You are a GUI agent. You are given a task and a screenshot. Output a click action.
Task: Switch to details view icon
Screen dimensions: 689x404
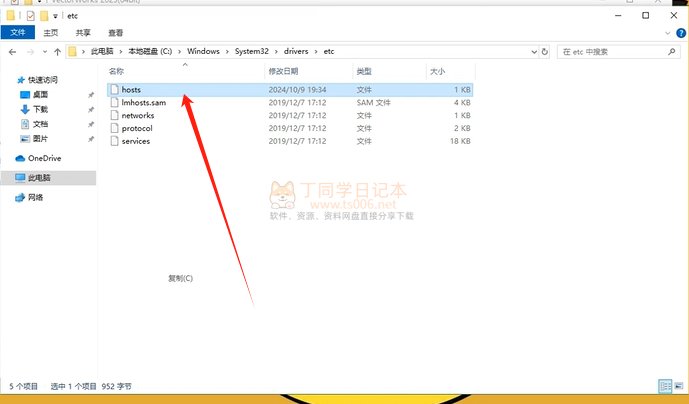(665, 386)
